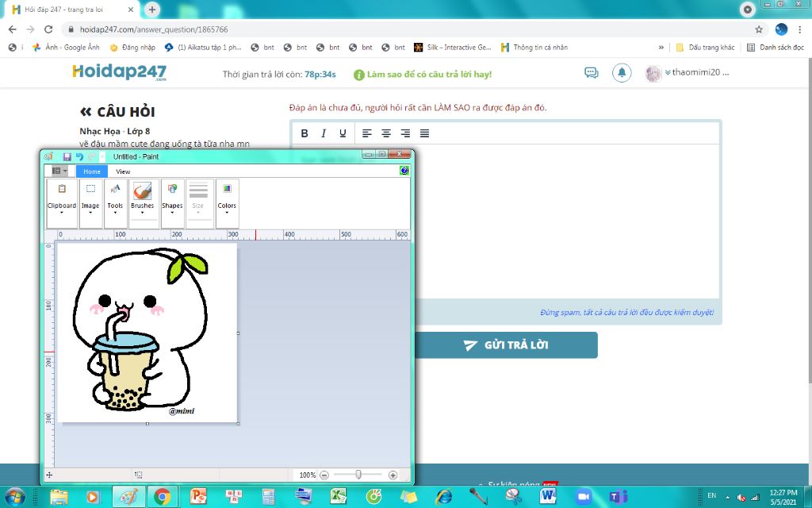
Task: Click the Paint zoom out minus button
Action: point(324,475)
